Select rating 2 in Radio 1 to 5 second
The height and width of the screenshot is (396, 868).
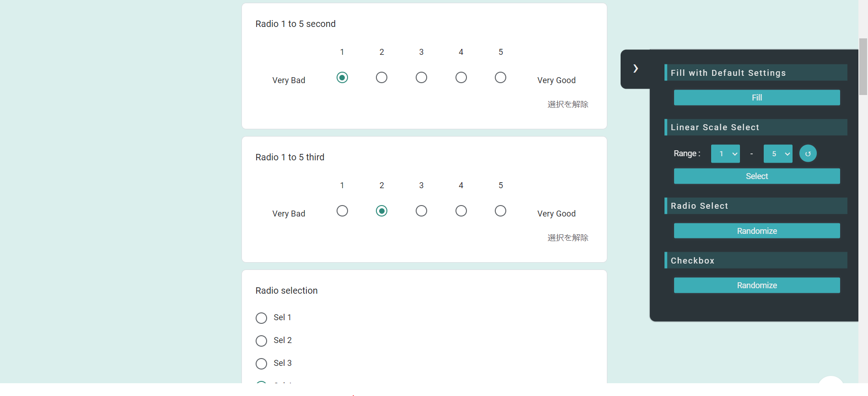point(381,78)
